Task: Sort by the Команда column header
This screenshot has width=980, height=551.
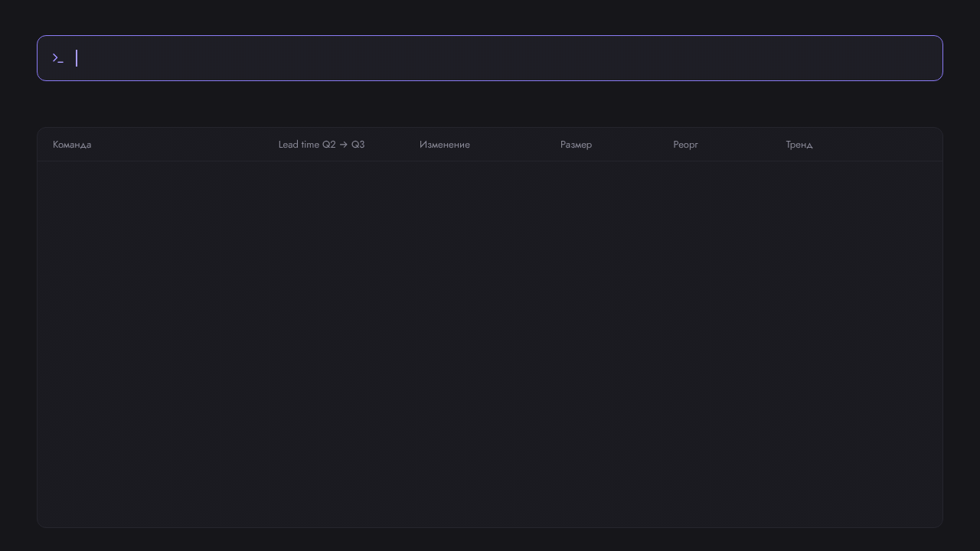Action: [72, 145]
